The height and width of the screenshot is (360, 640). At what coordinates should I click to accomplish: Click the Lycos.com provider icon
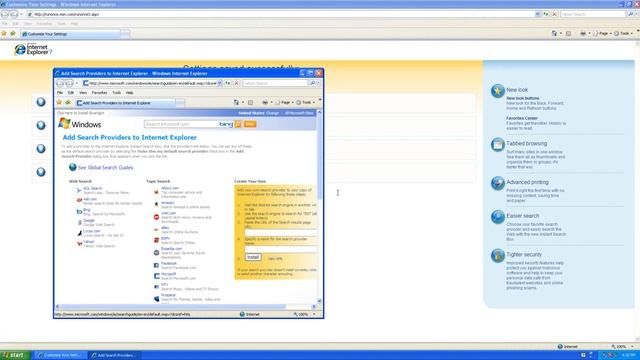(x=79, y=233)
